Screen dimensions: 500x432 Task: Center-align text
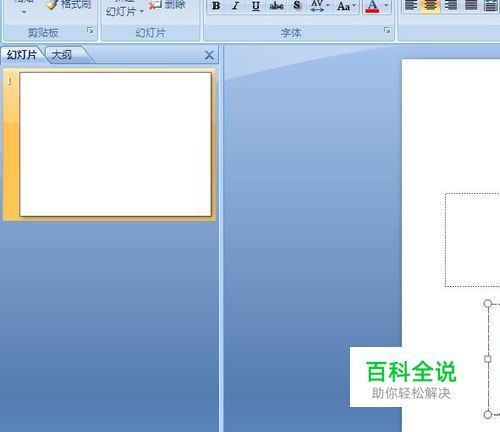pyautogui.click(x=430, y=6)
